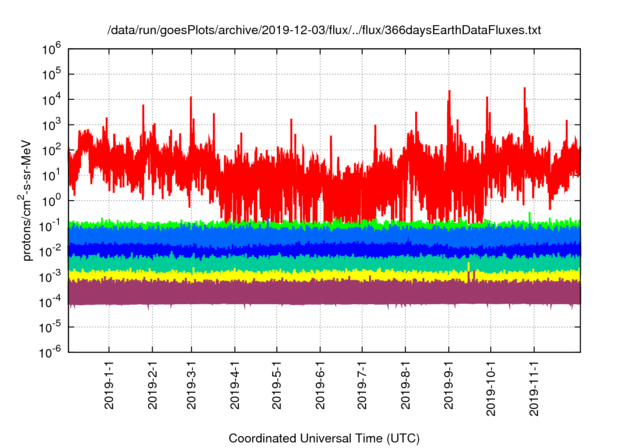Click the file path title above the chart

324,30
